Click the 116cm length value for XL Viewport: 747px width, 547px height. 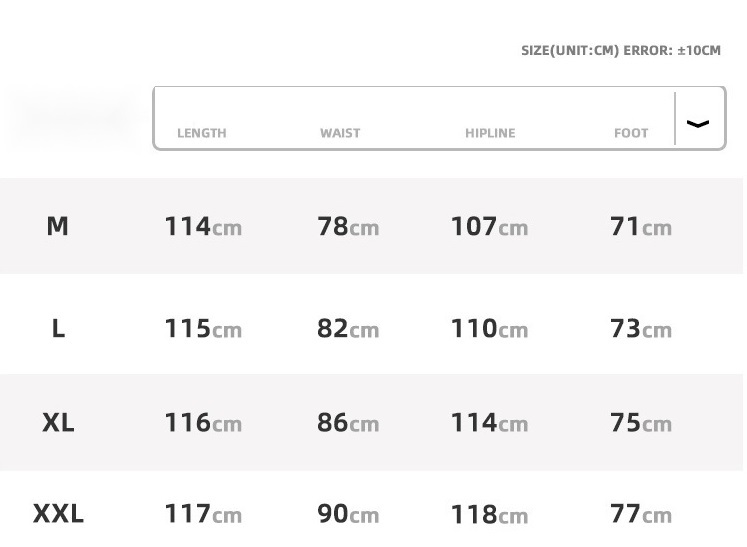pyautogui.click(x=203, y=423)
